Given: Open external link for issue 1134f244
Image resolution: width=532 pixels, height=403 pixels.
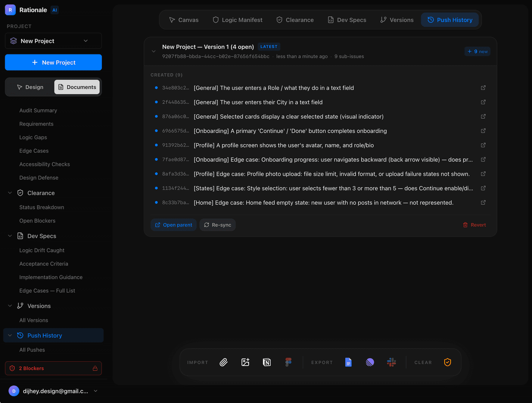Looking at the screenshot, I should (483, 188).
